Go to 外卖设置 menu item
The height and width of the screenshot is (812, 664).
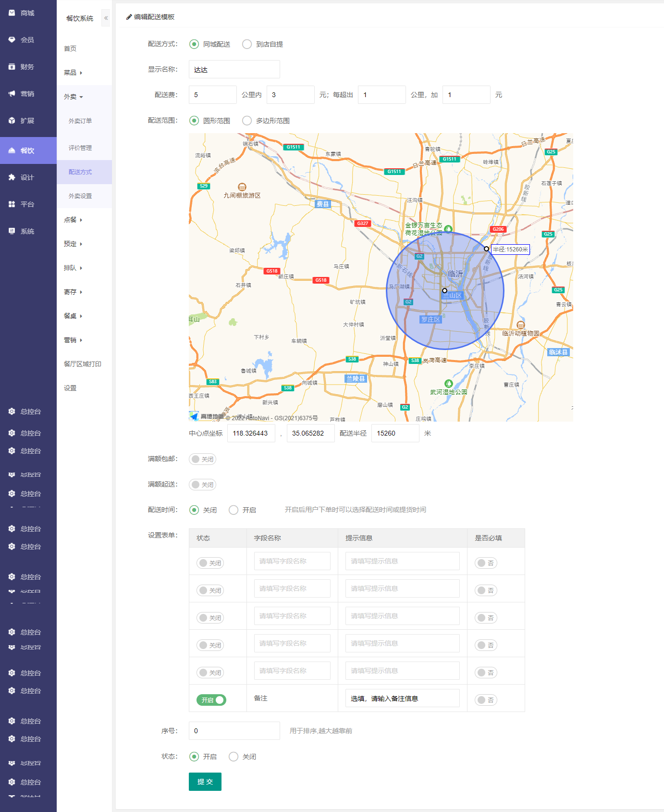[80, 196]
